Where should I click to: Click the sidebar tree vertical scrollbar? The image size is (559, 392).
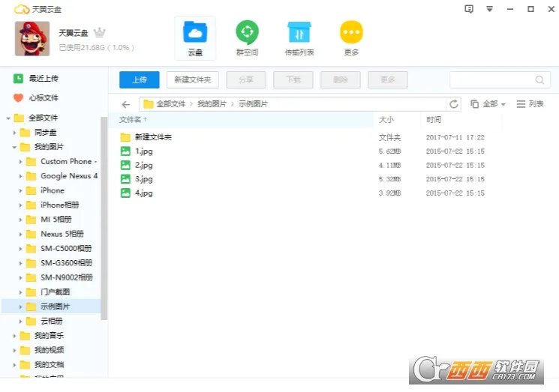(104, 218)
